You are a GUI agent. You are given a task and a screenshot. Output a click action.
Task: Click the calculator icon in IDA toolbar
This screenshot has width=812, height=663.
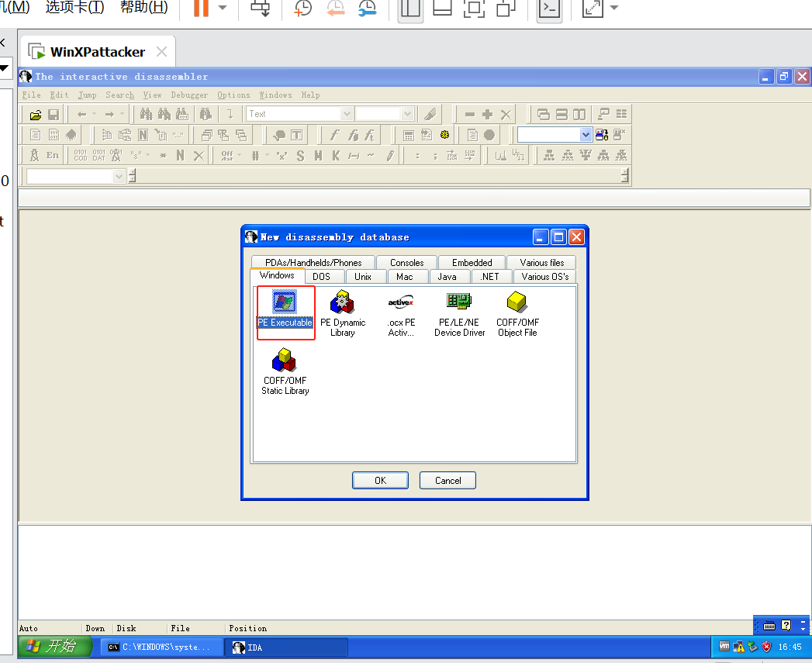pos(409,135)
